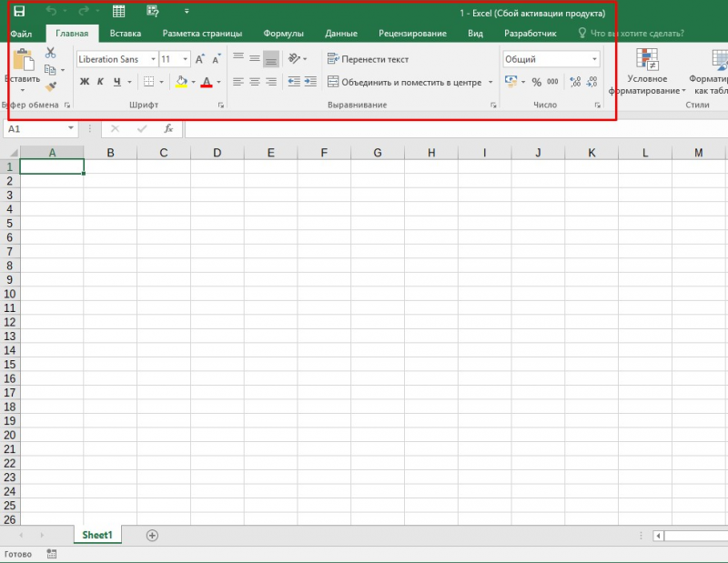
Task: Apply the yellow fill color
Action: click(x=181, y=82)
